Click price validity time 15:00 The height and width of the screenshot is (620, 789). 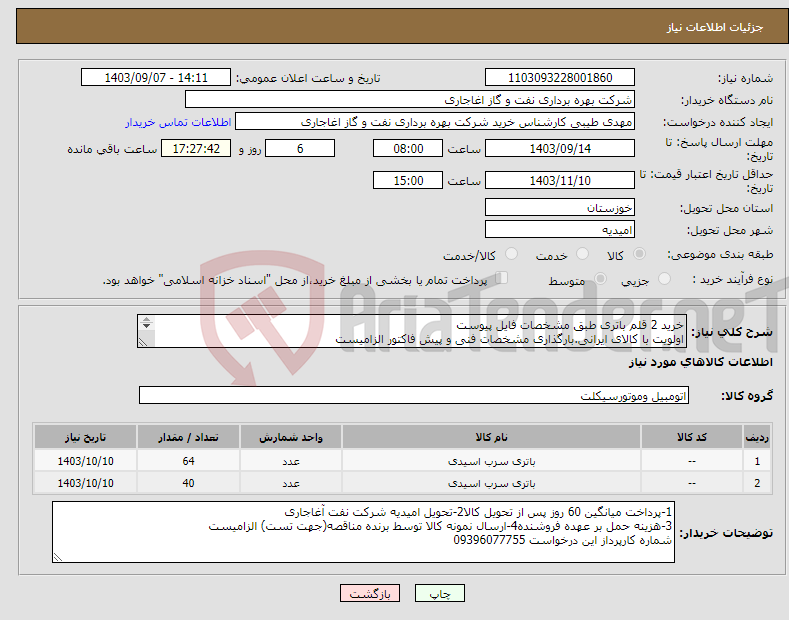click(x=408, y=180)
